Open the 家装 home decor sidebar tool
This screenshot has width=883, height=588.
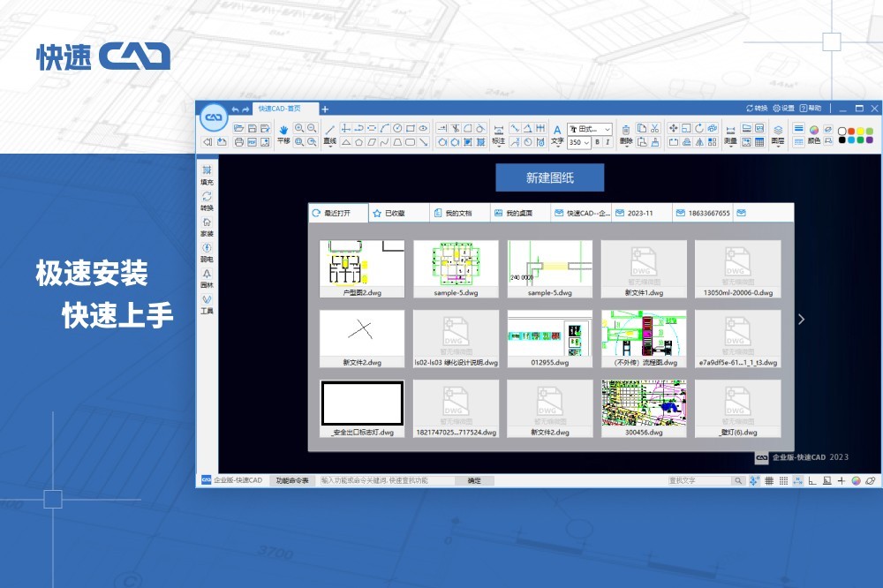tap(207, 226)
